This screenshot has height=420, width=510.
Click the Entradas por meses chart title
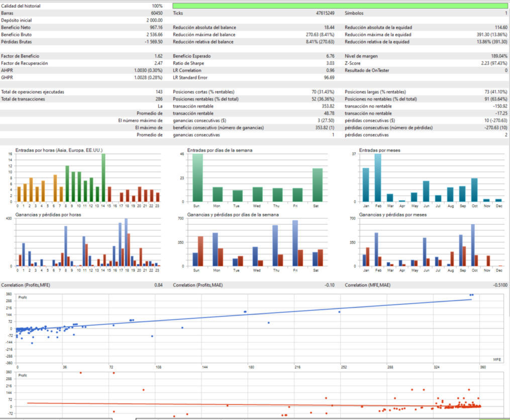[379, 150]
